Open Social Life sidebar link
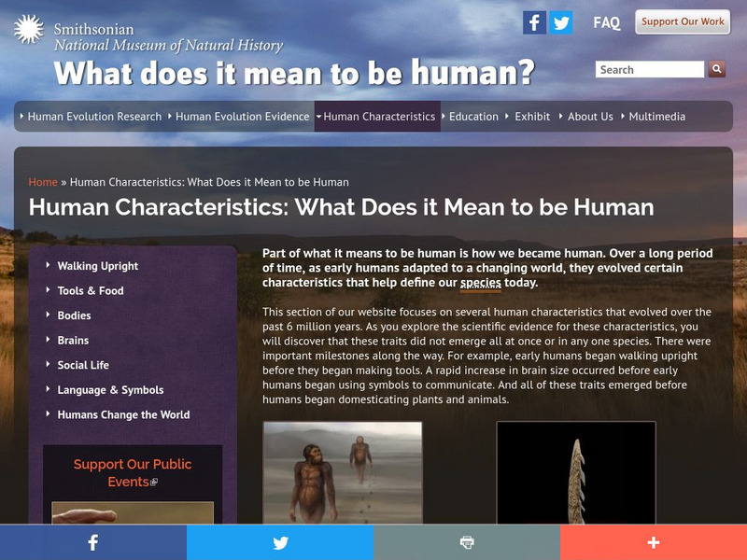Image resolution: width=747 pixels, height=560 pixels. tap(83, 365)
